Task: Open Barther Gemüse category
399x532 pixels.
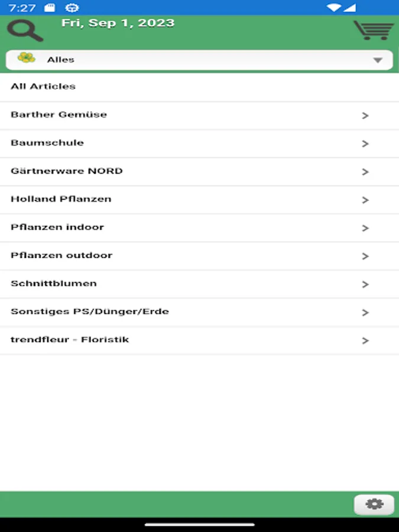Action: [x=59, y=115]
